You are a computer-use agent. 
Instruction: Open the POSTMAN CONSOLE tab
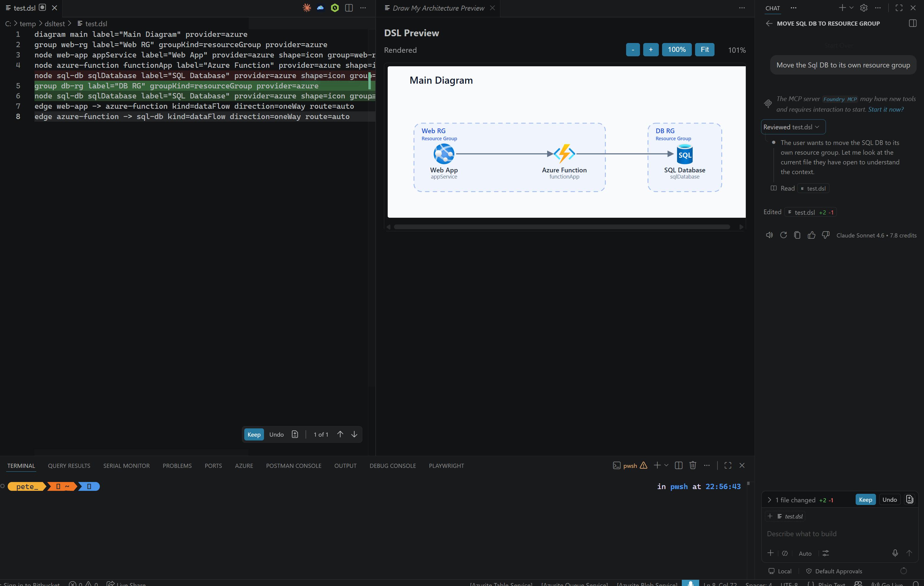[x=293, y=466]
